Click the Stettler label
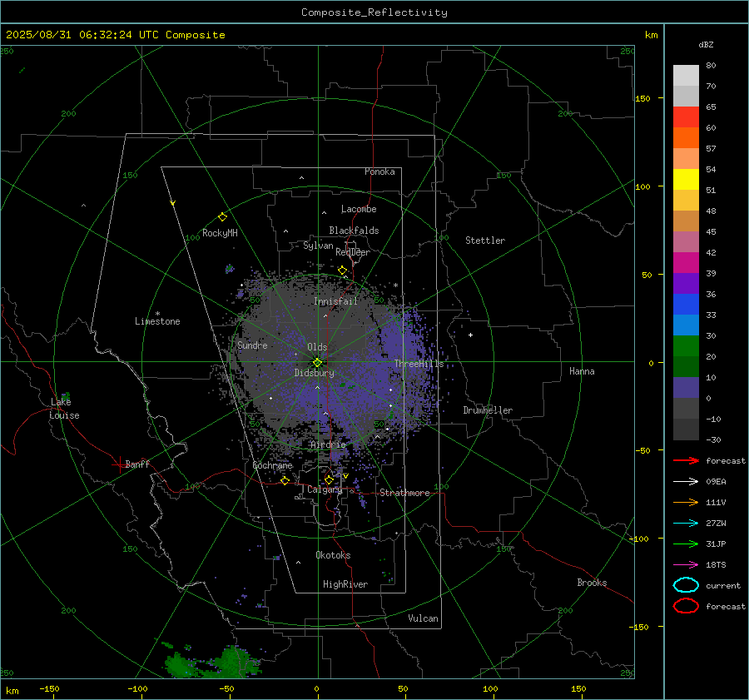The height and width of the screenshot is (700, 749). pos(485,241)
